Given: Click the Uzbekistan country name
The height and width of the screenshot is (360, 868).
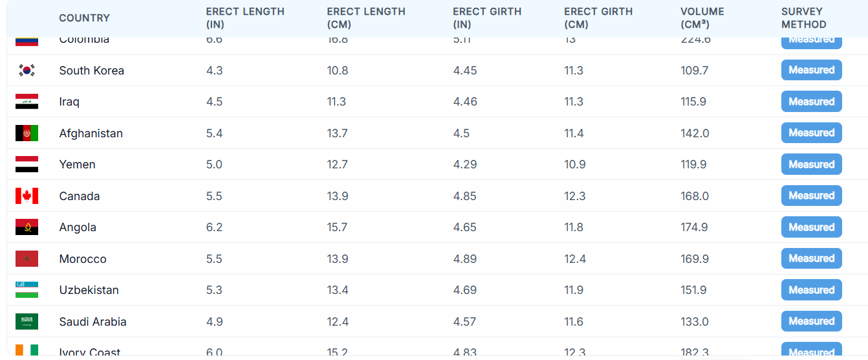Looking at the screenshot, I should point(89,290).
